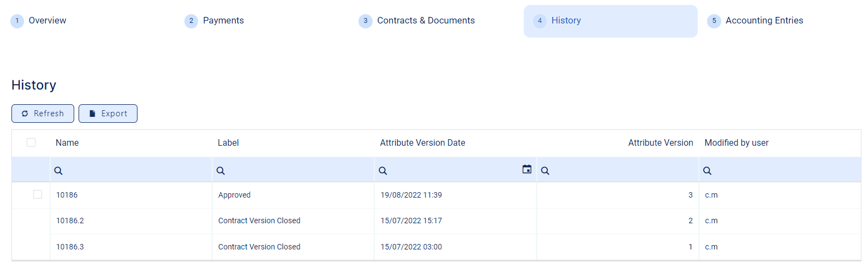The height and width of the screenshot is (268, 868).
Task: Click search icon in Modified by user filter
Action: pyautogui.click(x=707, y=171)
